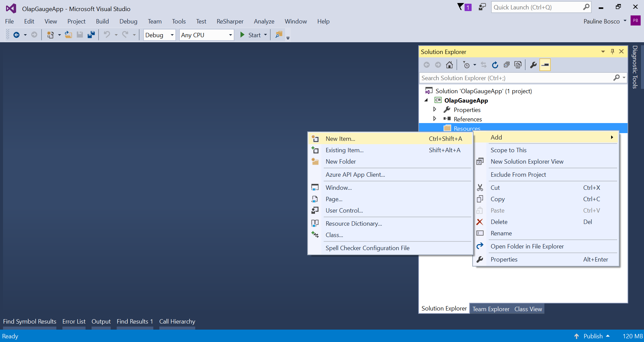Click Copy in the context menu
644x342 pixels.
tap(546, 199)
